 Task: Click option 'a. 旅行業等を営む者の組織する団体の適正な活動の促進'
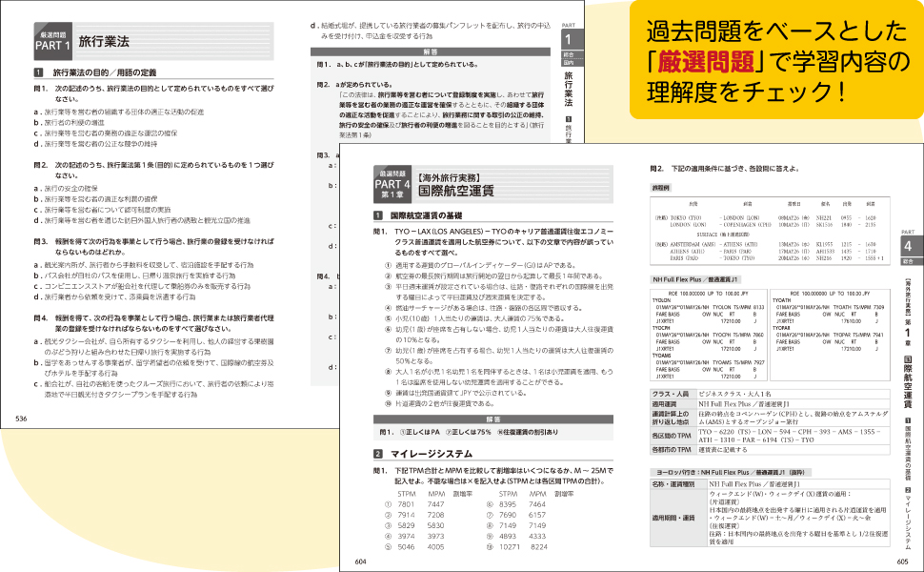pos(118,112)
